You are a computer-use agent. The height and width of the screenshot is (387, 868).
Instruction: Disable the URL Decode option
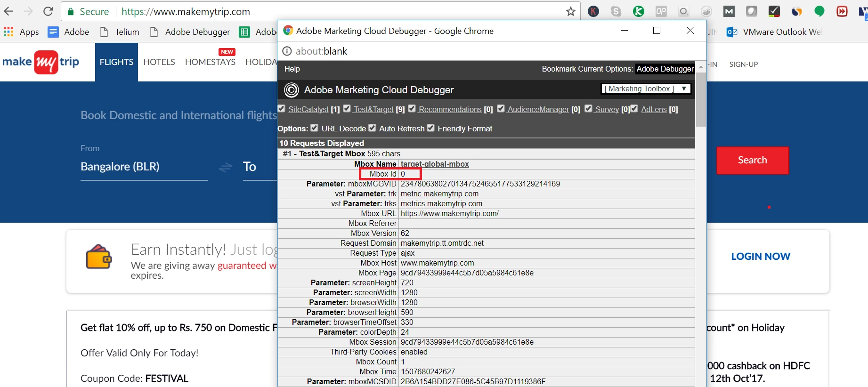click(315, 128)
